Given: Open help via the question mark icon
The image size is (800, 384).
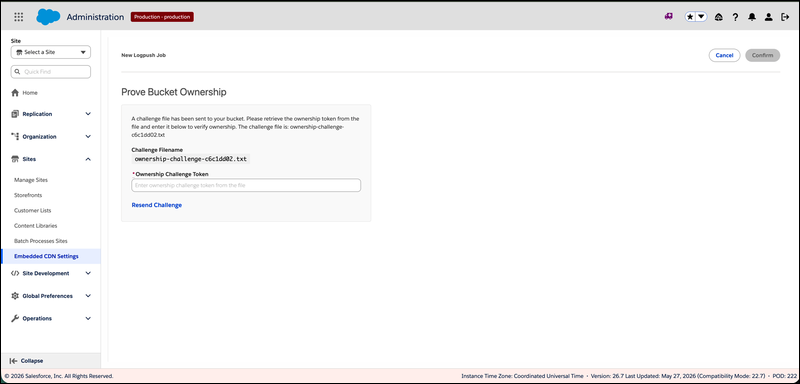Looking at the screenshot, I should [735, 17].
